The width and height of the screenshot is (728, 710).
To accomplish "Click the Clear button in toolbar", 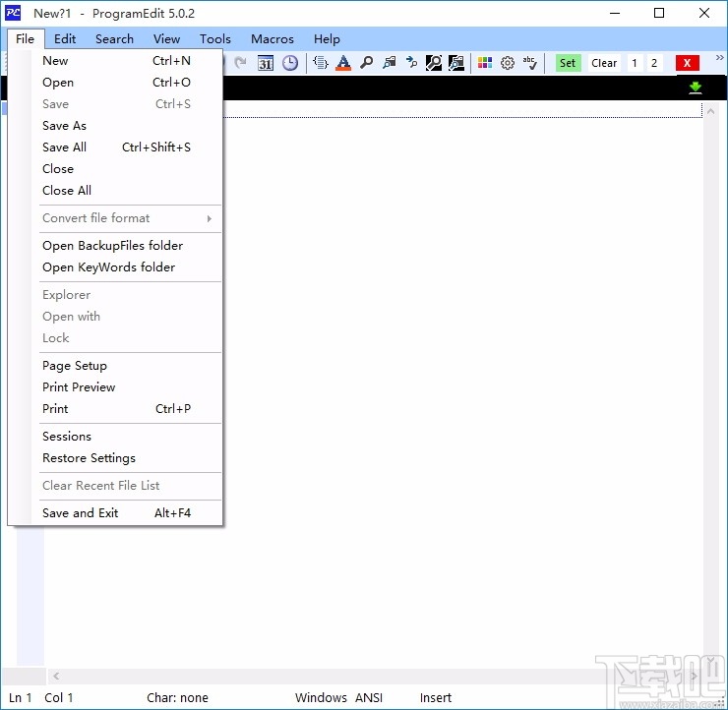I will tap(604, 63).
